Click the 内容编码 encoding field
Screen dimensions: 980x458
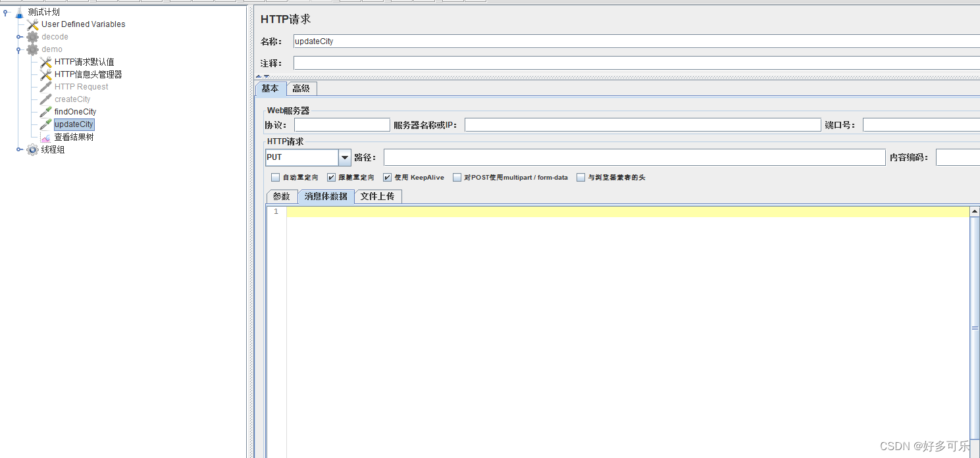tap(958, 158)
